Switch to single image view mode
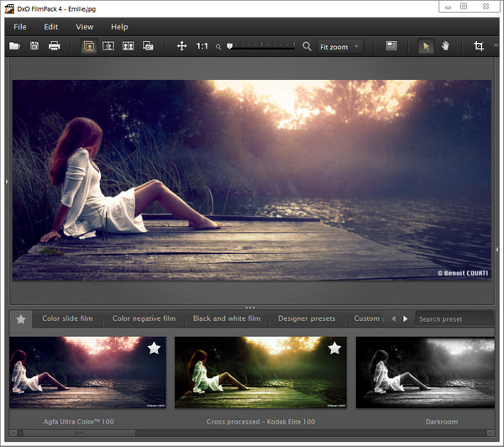 tap(89, 46)
